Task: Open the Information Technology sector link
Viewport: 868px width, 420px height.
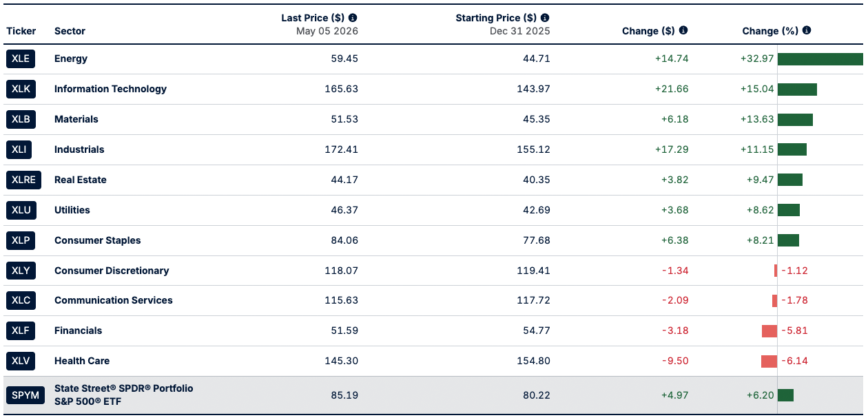Action: coord(110,89)
